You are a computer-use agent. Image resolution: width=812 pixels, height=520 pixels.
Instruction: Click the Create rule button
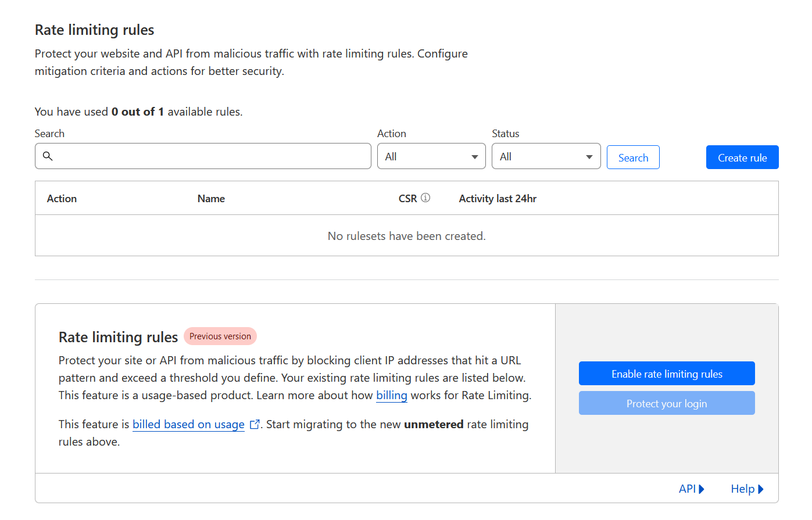click(742, 157)
